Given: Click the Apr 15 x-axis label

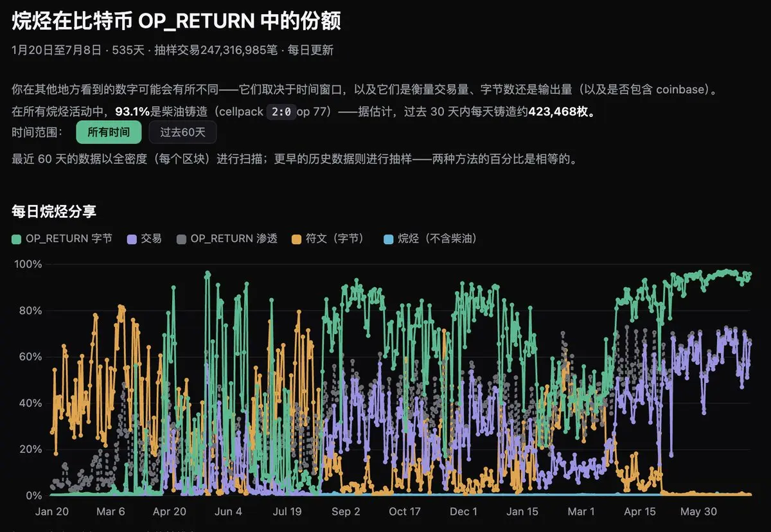Looking at the screenshot, I should (640, 511).
